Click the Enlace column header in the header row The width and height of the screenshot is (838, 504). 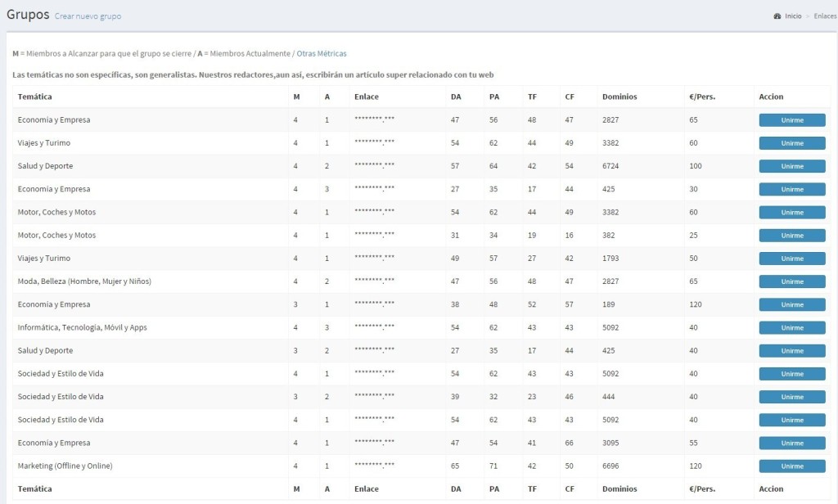click(x=366, y=97)
